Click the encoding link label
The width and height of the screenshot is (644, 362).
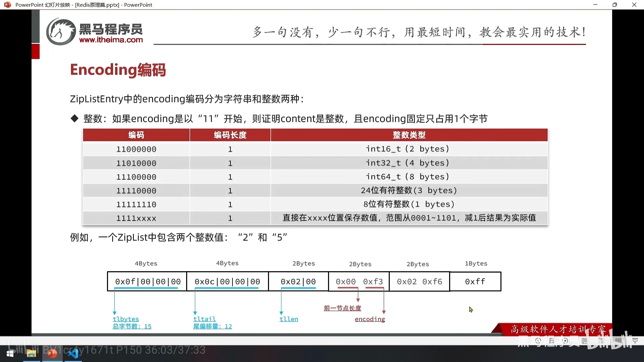370,319
